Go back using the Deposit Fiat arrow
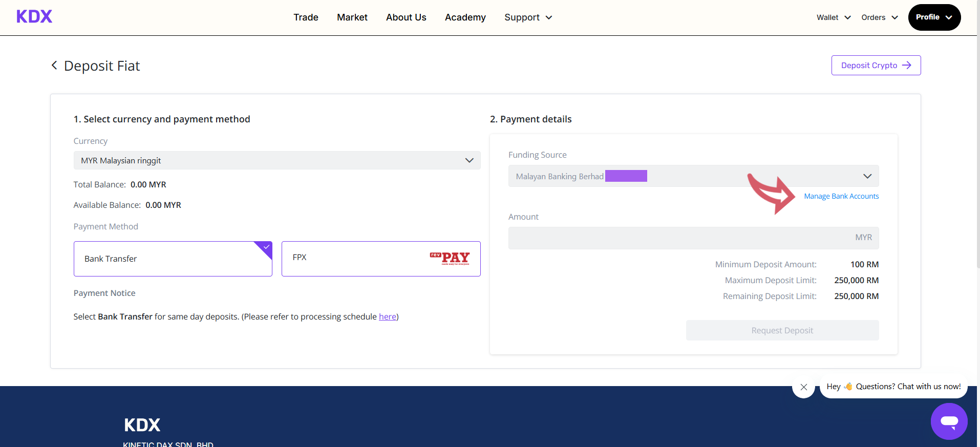This screenshot has width=980, height=447. click(54, 66)
